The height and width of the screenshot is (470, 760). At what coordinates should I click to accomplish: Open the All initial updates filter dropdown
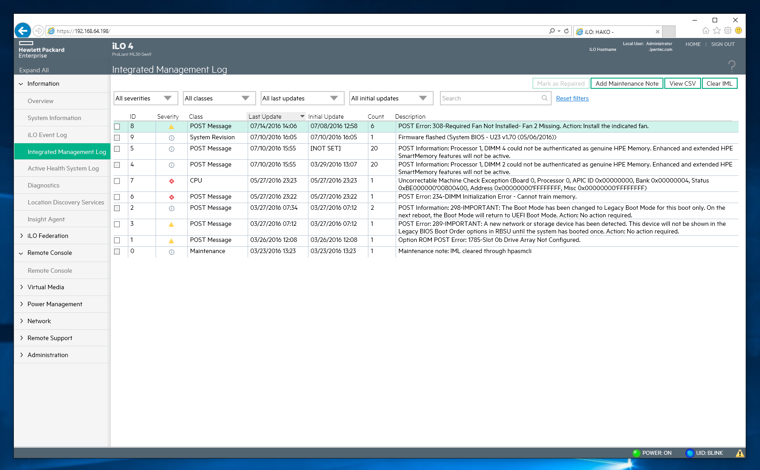click(x=391, y=98)
